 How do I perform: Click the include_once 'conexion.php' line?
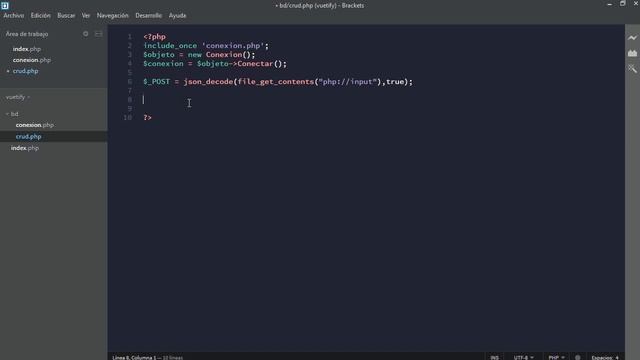206,46
